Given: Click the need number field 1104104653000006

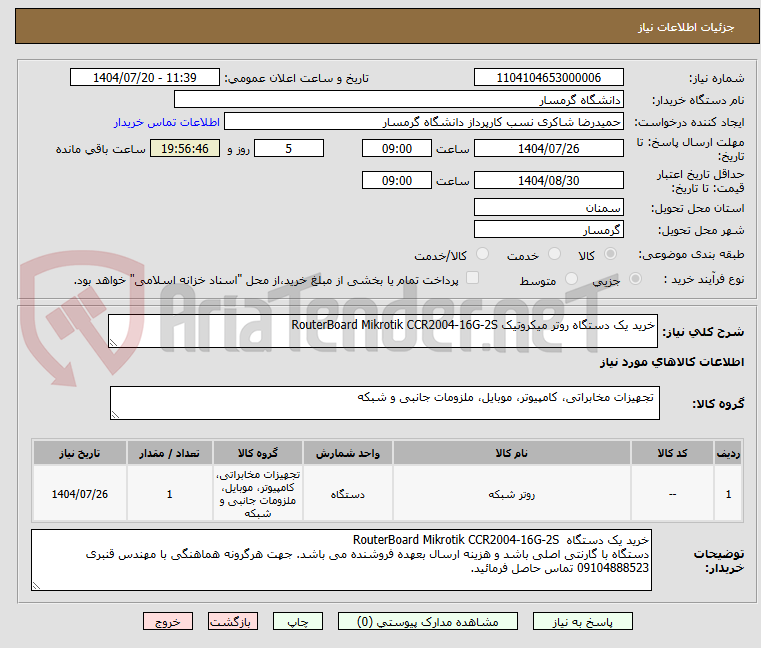Looking at the screenshot, I should (x=548, y=77).
